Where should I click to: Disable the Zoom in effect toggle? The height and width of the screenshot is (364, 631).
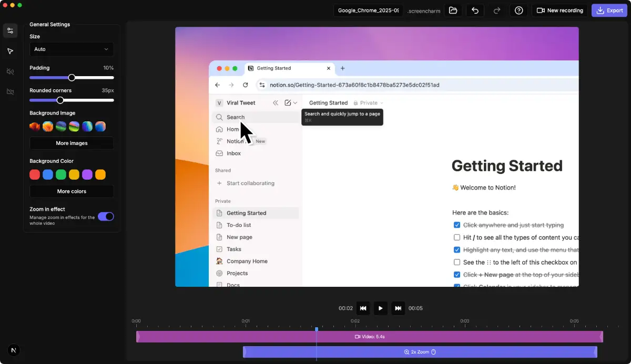[x=106, y=216]
